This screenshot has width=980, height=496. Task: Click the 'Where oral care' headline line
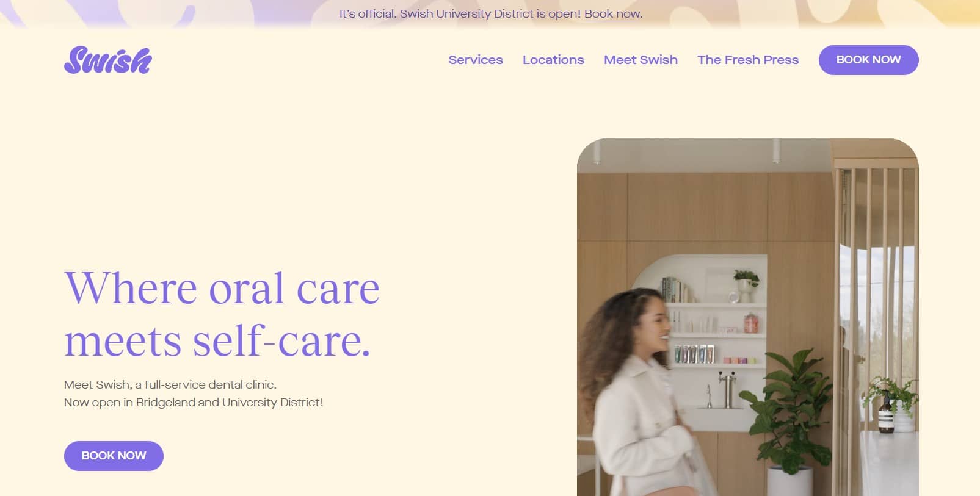(x=222, y=288)
